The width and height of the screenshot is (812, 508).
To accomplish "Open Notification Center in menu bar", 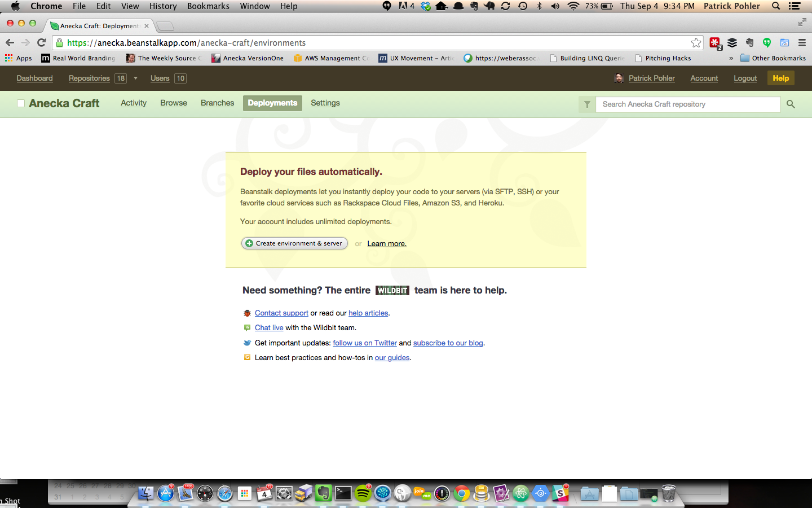I will [x=795, y=6].
